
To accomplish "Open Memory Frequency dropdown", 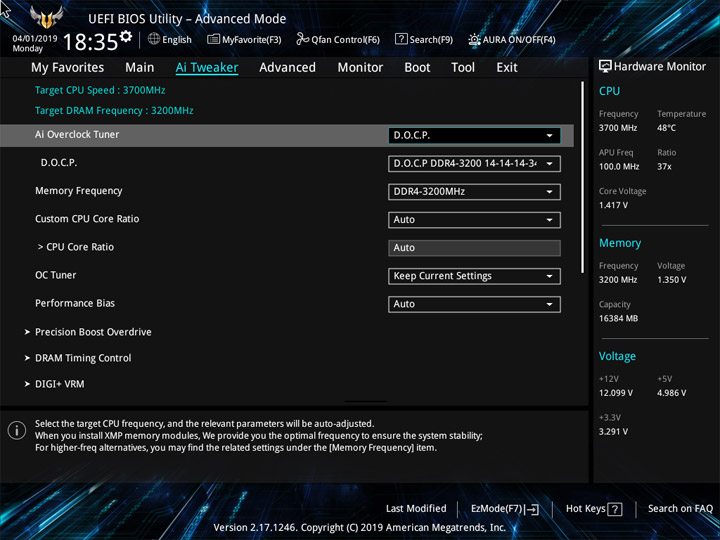I will point(474,192).
